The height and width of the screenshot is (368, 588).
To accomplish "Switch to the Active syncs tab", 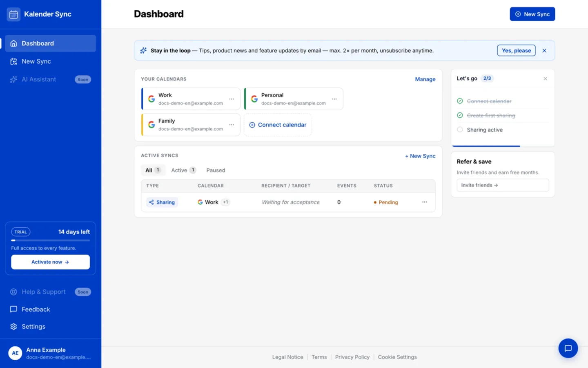I will click(x=183, y=170).
